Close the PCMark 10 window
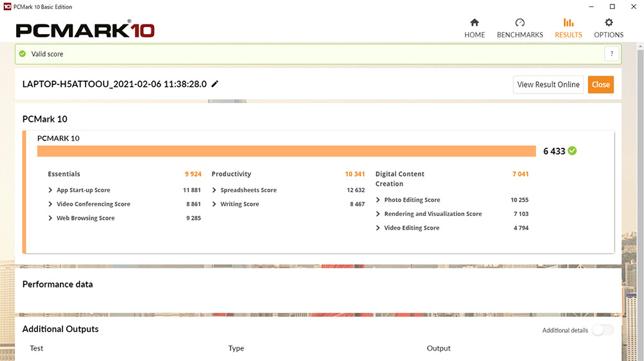This screenshot has width=644, height=361. [x=633, y=6]
